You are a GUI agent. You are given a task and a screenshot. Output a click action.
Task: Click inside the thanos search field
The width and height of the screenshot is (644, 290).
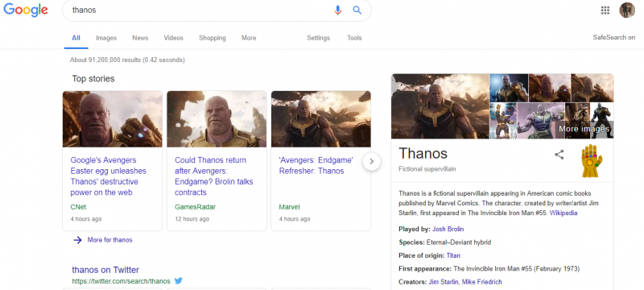click(197, 10)
